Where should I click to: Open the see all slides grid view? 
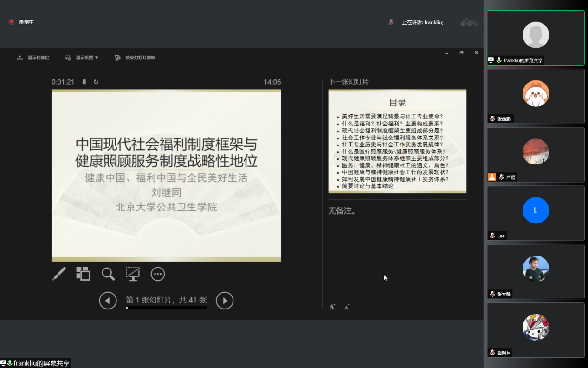pos(84,274)
